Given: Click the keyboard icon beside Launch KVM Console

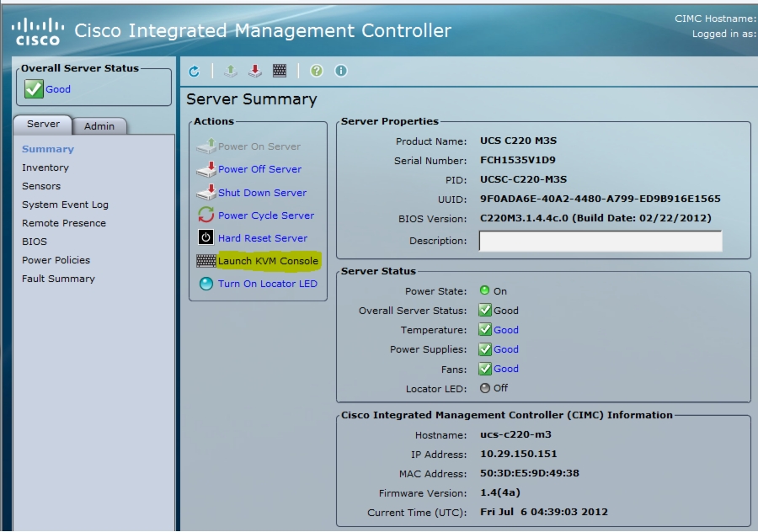Looking at the screenshot, I should (206, 261).
